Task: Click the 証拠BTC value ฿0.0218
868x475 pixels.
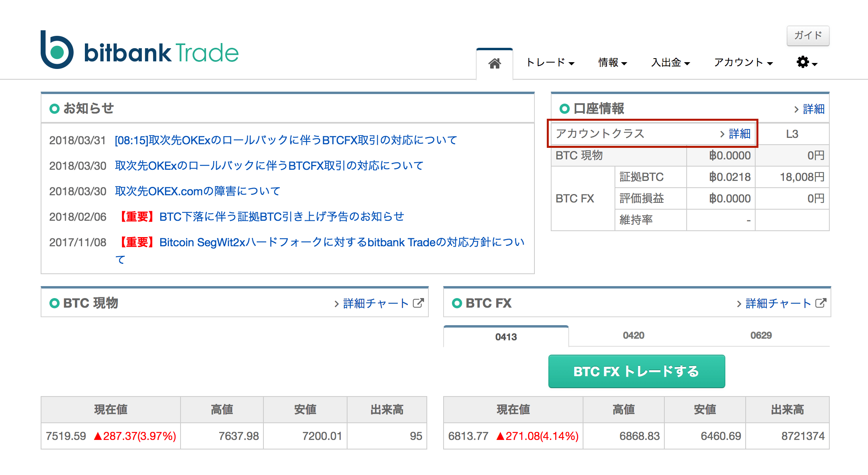Action: (730, 177)
